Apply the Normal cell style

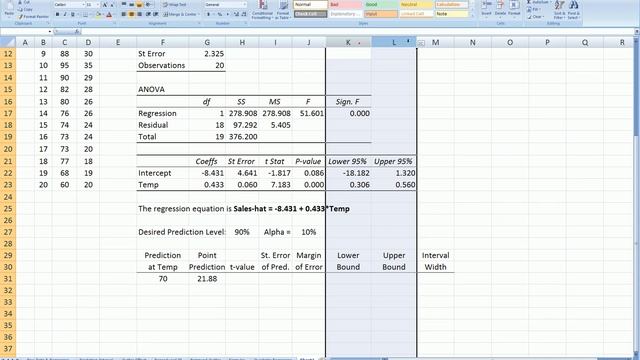click(x=310, y=4)
